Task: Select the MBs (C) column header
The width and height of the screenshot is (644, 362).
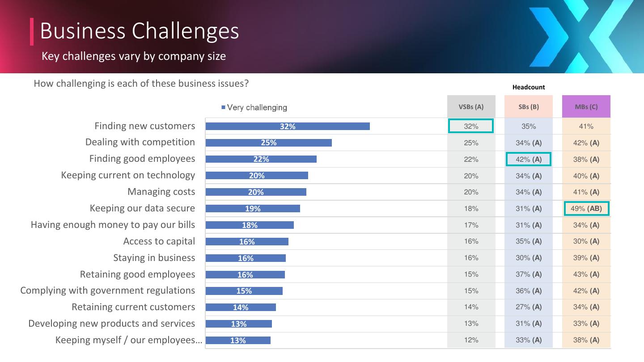Action: [x=586, y=107]
